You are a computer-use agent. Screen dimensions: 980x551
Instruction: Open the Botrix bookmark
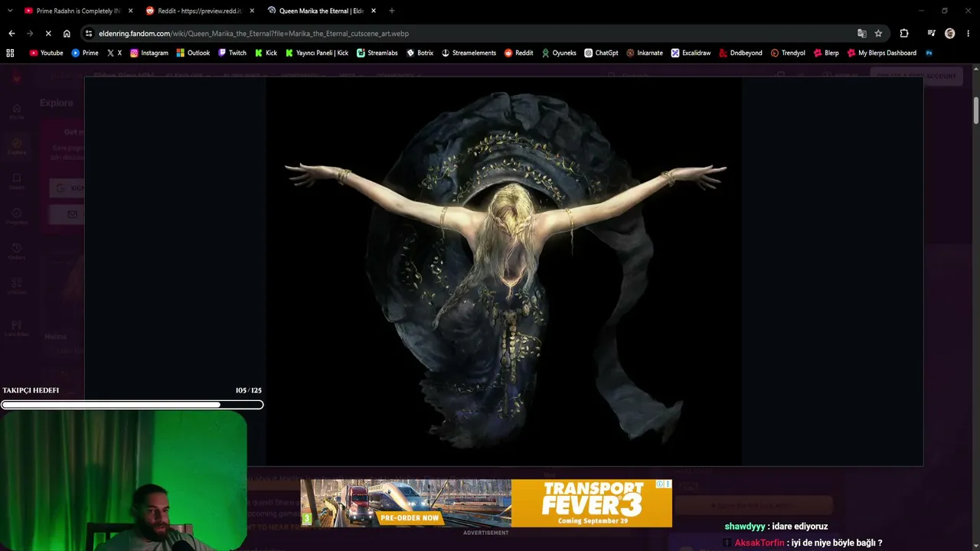pos(420,53)
